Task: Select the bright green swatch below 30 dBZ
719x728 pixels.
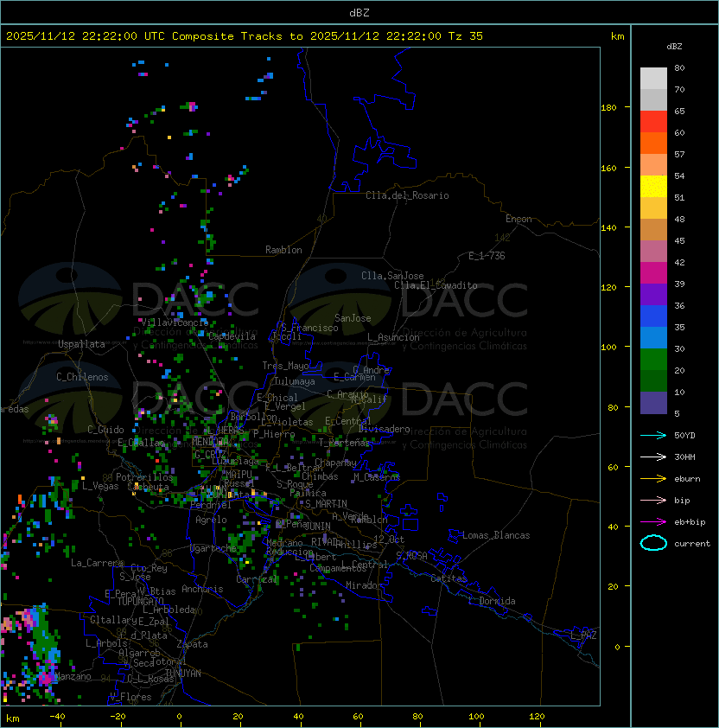Action: (x=653, y=360)
